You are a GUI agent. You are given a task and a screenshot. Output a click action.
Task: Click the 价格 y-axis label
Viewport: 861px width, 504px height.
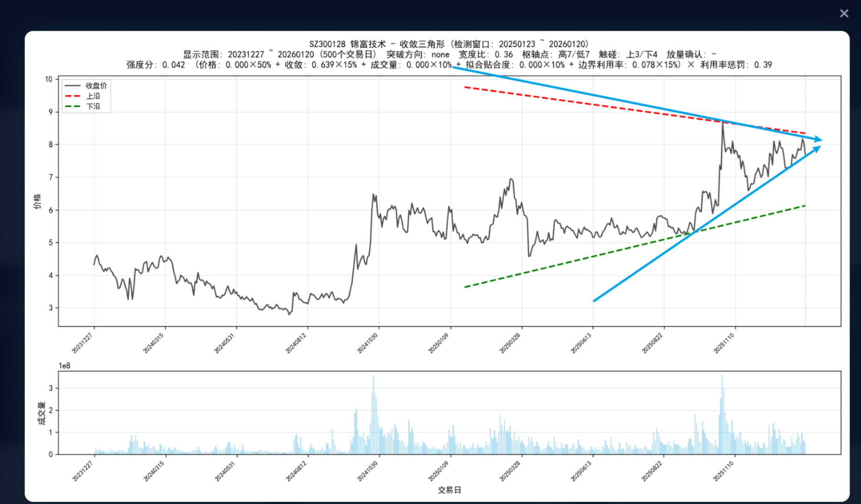[x=37, y=201]
